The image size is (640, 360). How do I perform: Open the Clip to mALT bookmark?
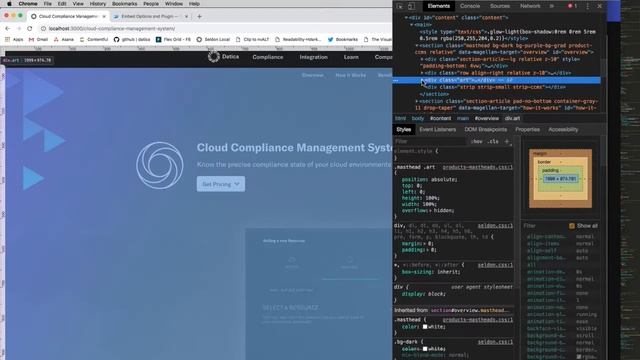click(252, 40)
